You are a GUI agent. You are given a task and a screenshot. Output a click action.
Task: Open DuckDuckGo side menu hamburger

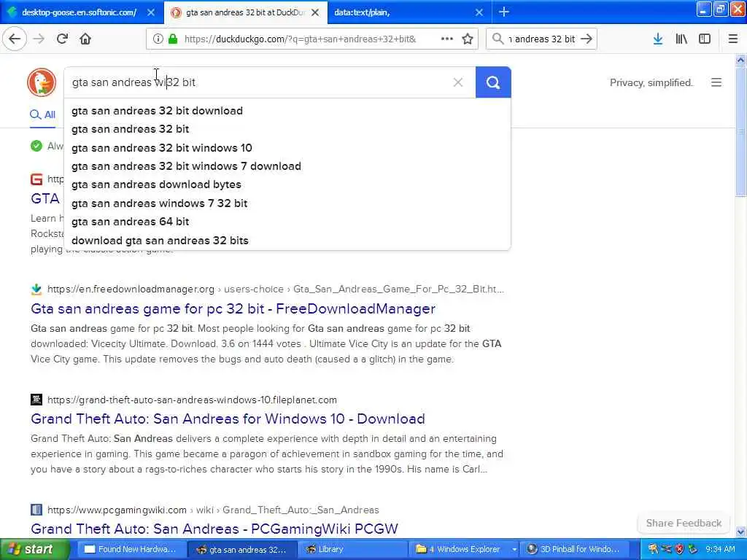tap(716, 82)
